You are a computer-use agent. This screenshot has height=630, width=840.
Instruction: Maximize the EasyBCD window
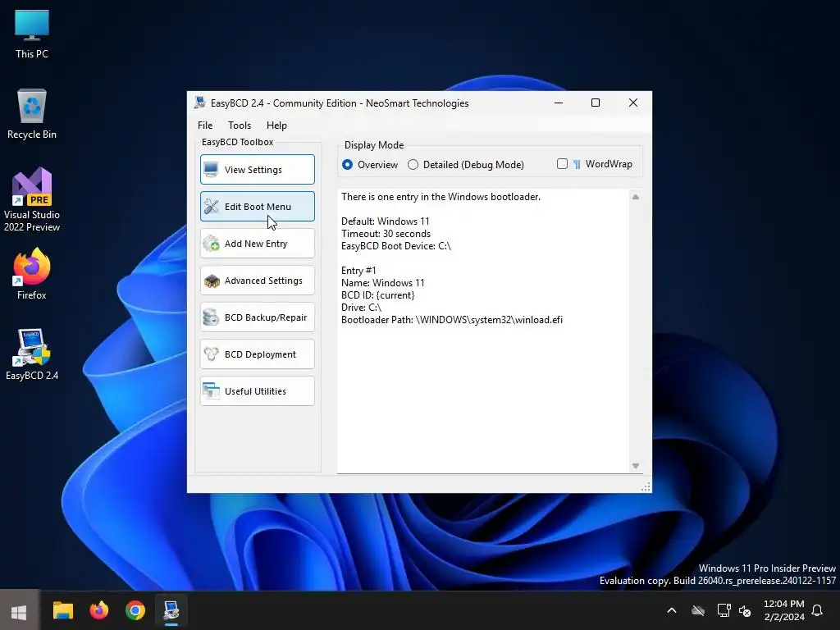click(596, 103)
